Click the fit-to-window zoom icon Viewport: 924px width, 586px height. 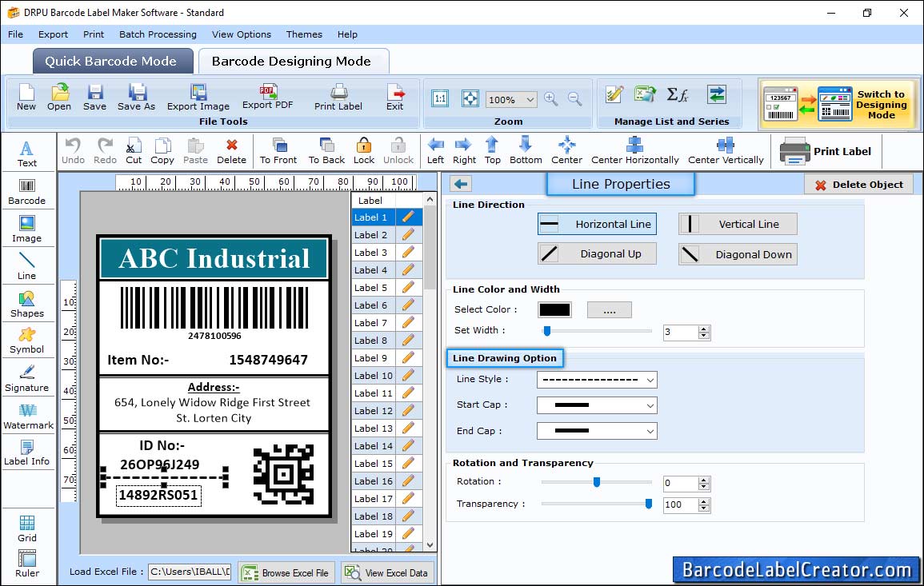470,99
